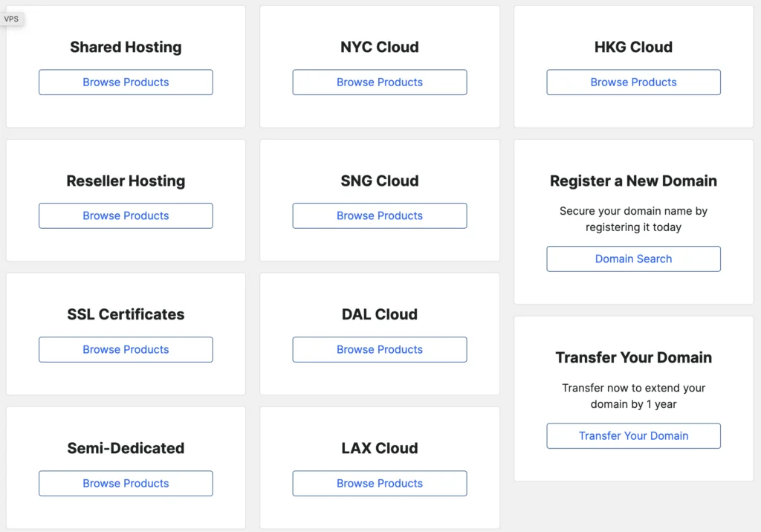The image size is (761, 532).
Task: Browse LAX Cloud products
Action: coord(380,483)
